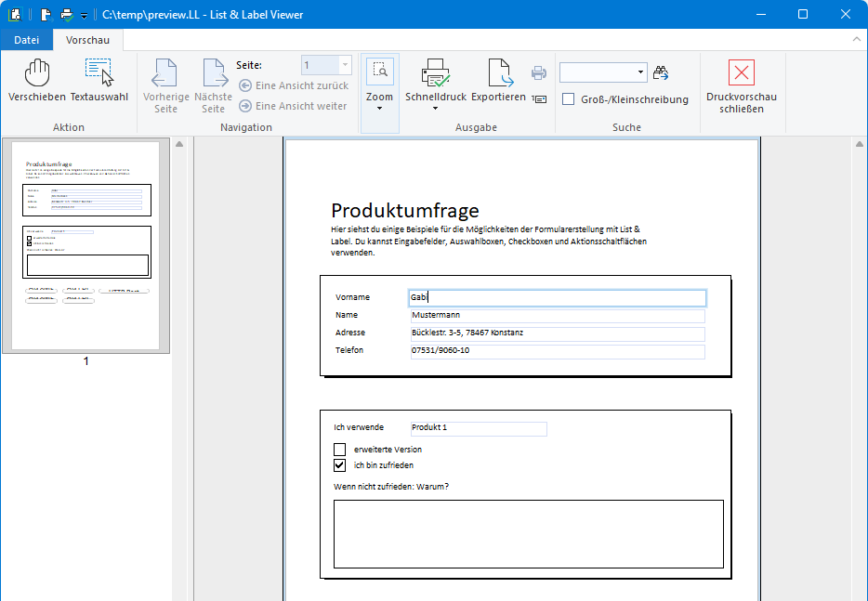This screenshot has height=601, width=868.
Task: Click the Ich verwende Produkt 1 field
Action: click(479, 428)
